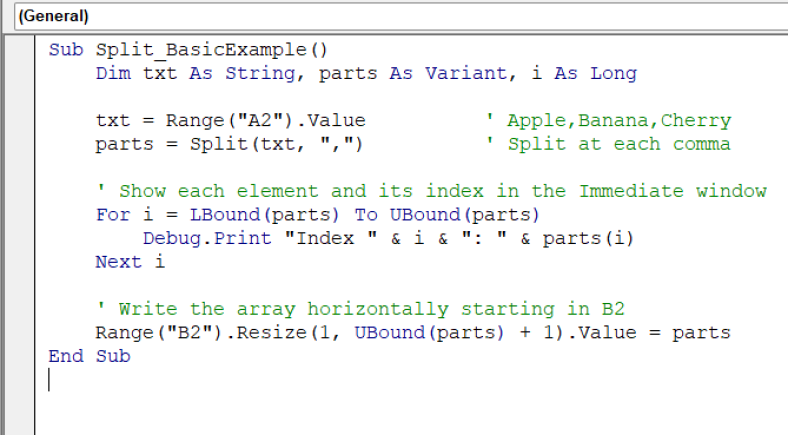Click the Split_BasicExample procedure name
Screen dimensions: 788x435
(211, 50)
